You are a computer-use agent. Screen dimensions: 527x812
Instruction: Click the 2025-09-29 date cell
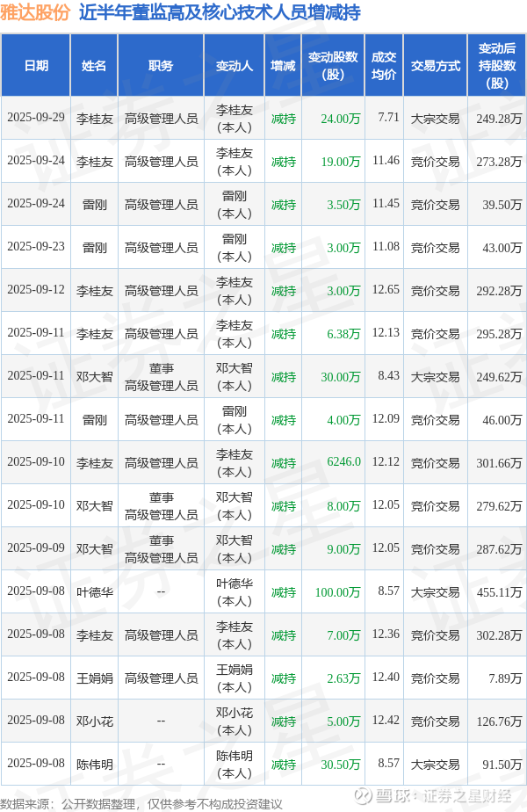(x=36, y=118)
